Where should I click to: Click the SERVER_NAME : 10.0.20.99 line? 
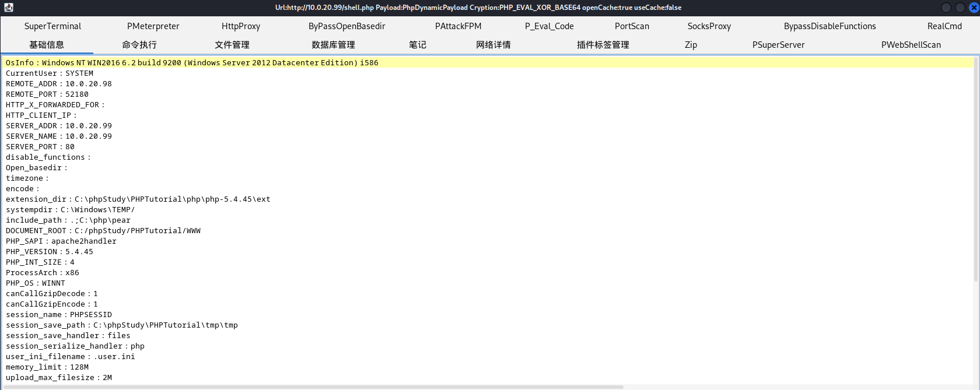tap(59, 136)
